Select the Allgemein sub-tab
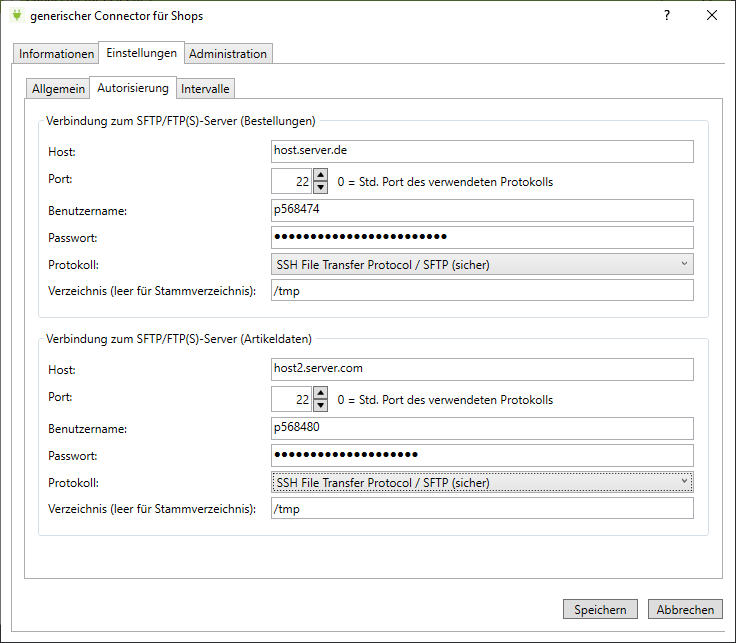The height and width of the screenshot is (643, 736). 58,88
